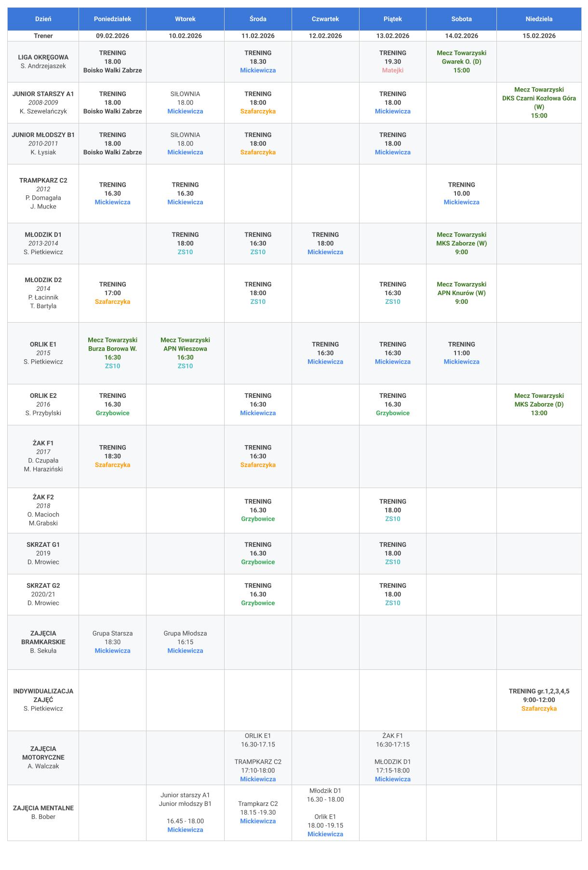Click the "Poniedziałek" column header
Image resolution: width=588 pixels, height=870 pixels.
point(112,19)
